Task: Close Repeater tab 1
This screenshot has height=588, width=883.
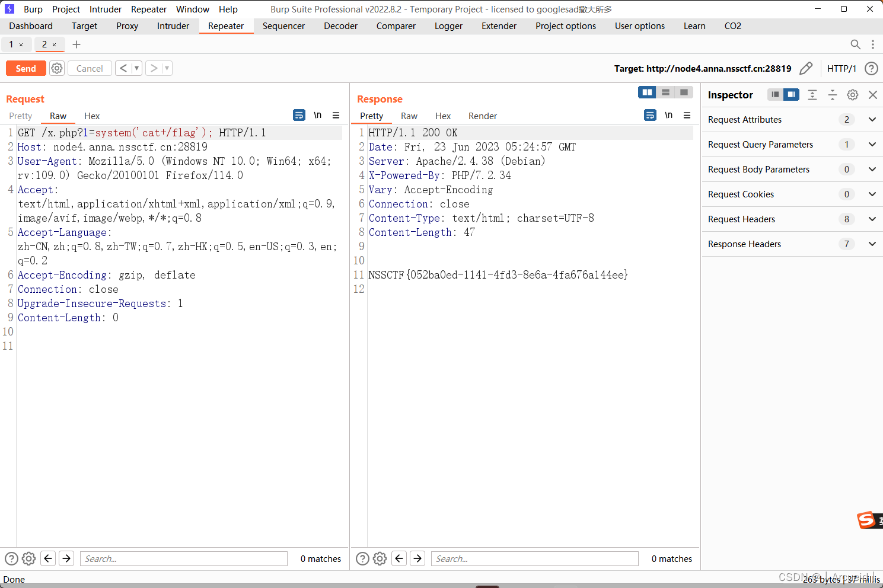Action: pyautogui.click(x=21, y=44)
